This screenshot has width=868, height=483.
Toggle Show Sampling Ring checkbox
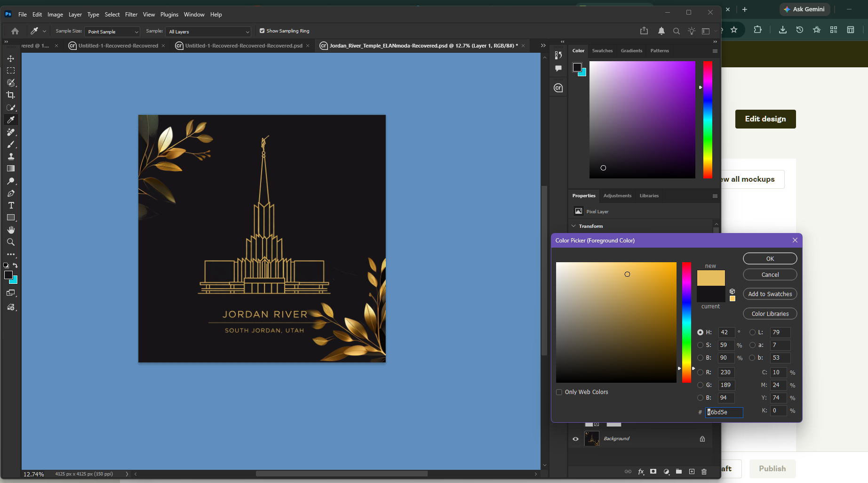tap(262, 31)
